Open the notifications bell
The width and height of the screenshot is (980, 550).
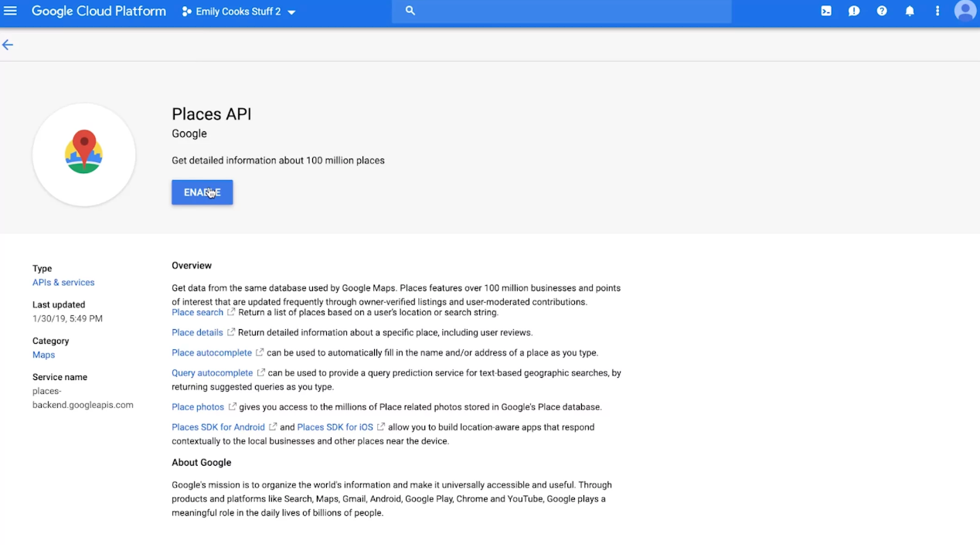tap(910, 12)
